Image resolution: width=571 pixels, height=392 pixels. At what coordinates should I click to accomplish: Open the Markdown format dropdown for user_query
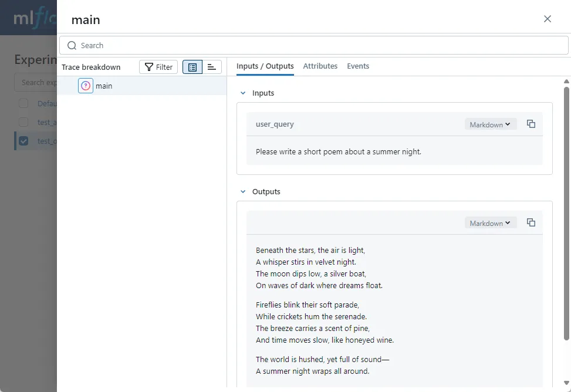pos(490,124)
